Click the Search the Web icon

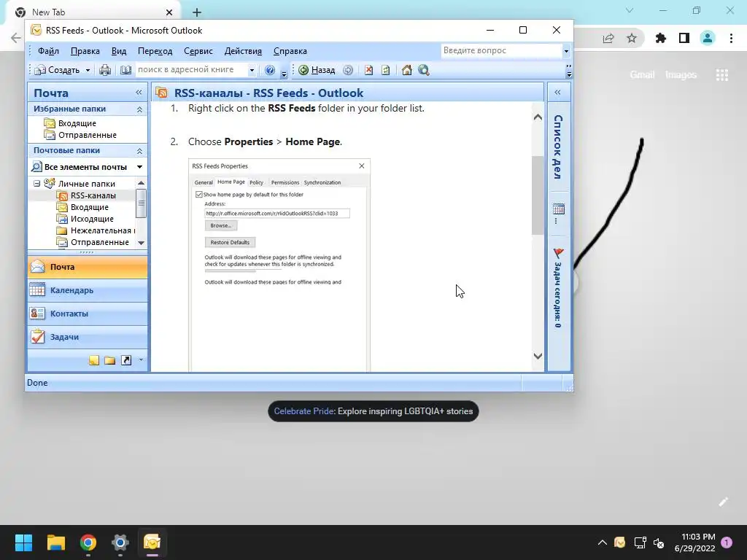424,70
